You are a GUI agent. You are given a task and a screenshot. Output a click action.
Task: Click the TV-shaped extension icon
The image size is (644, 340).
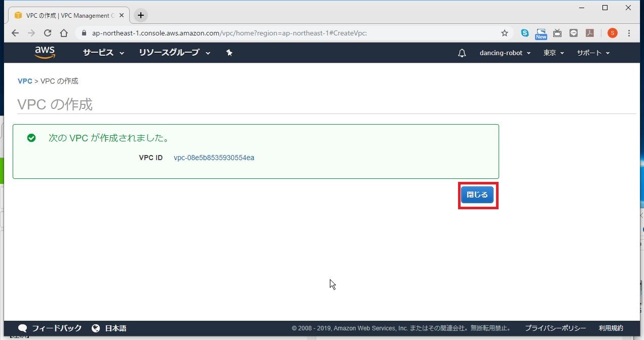pyautogui.click(x=557, y=33)
